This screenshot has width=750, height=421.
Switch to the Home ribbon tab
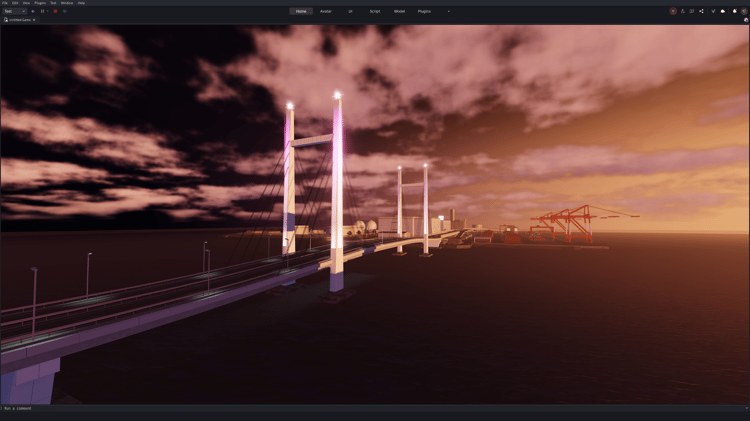point(301,11)
